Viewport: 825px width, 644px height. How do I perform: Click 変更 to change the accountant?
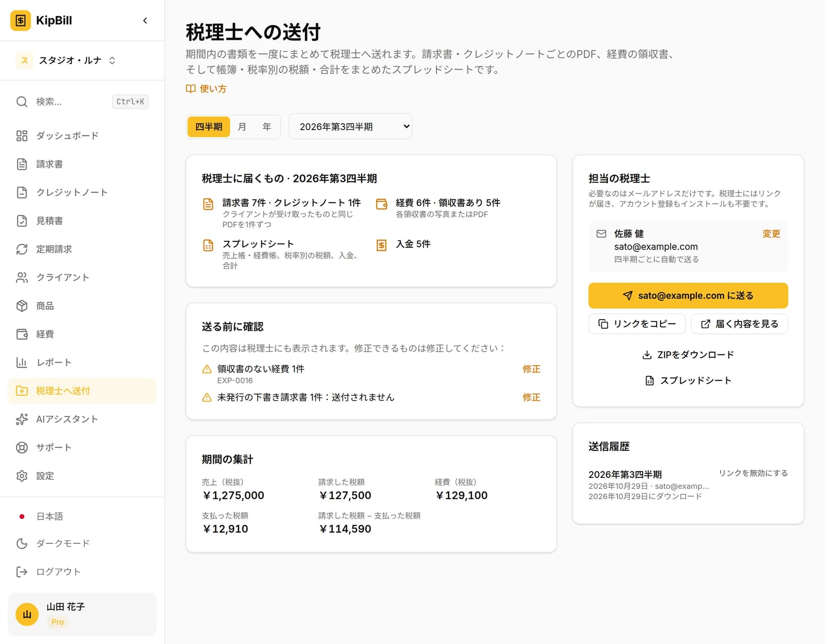pyautogui.click(x=771, y=234)
